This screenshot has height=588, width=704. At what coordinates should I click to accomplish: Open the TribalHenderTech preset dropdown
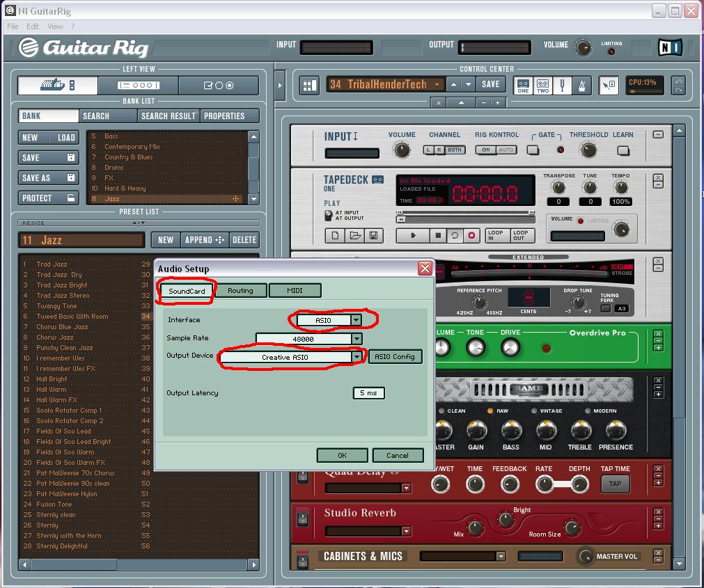click(x=437, y=84)
